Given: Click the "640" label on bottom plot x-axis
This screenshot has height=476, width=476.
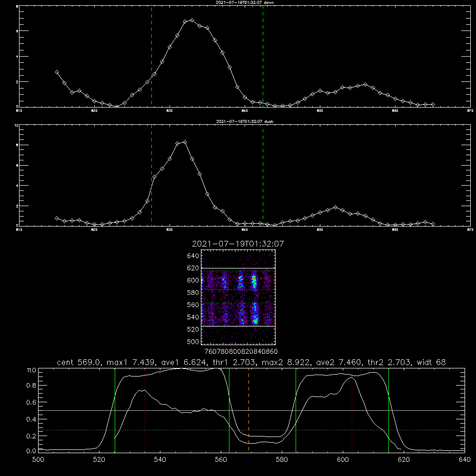Looking at the screenshot, I should coord(465,460).
